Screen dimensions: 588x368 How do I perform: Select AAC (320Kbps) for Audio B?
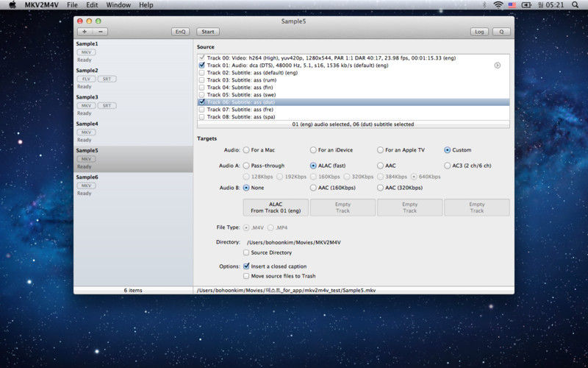[x=380, y=188]
